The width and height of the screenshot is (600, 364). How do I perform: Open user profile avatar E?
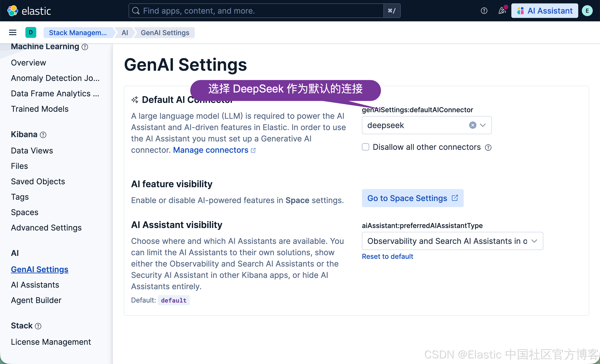[x=587, y=11]
